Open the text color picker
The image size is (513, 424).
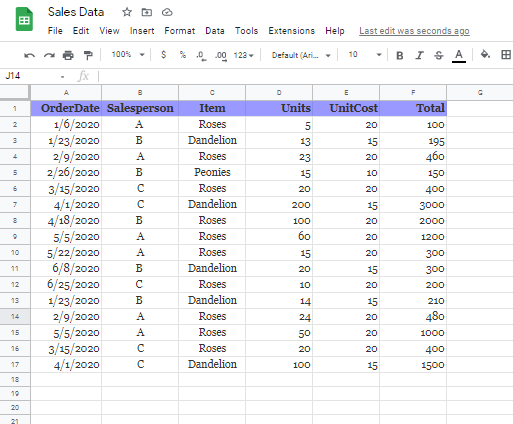(x=459, y=56)
